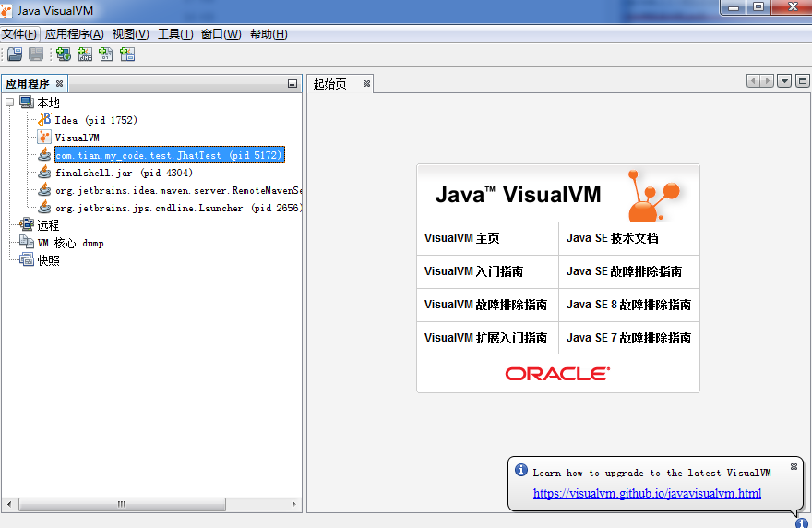Select Idea (pid 1752) in the tree

(95, 120)
